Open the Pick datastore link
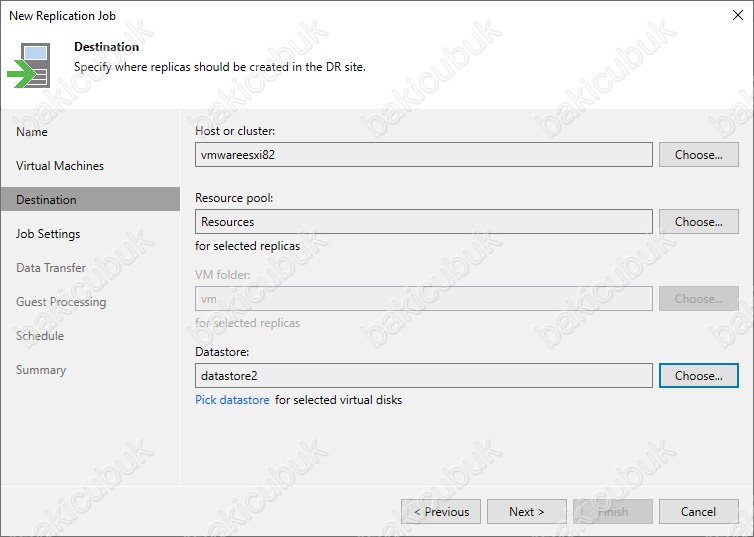The height and width of the screenshot is (537, 754). pos(232,400)
